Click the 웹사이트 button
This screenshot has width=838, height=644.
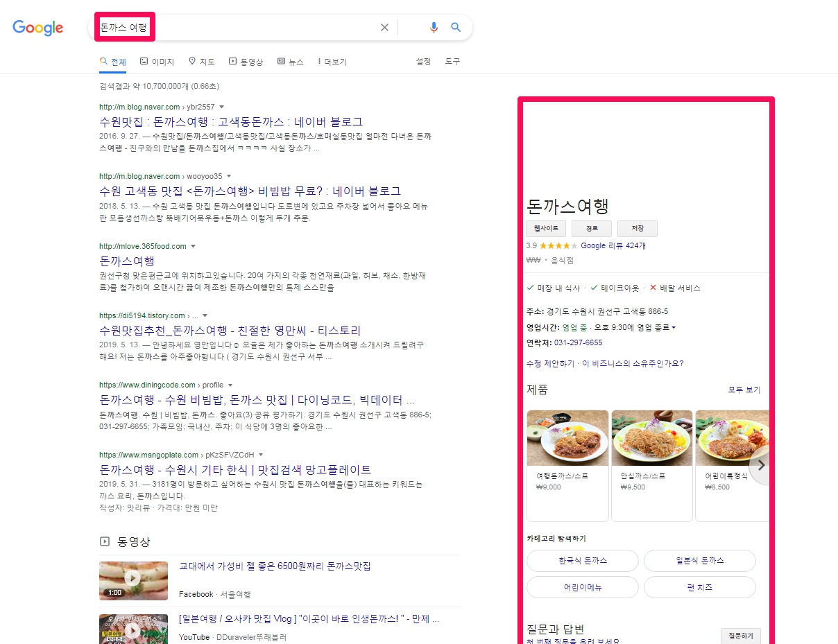[x=546, y=229]
